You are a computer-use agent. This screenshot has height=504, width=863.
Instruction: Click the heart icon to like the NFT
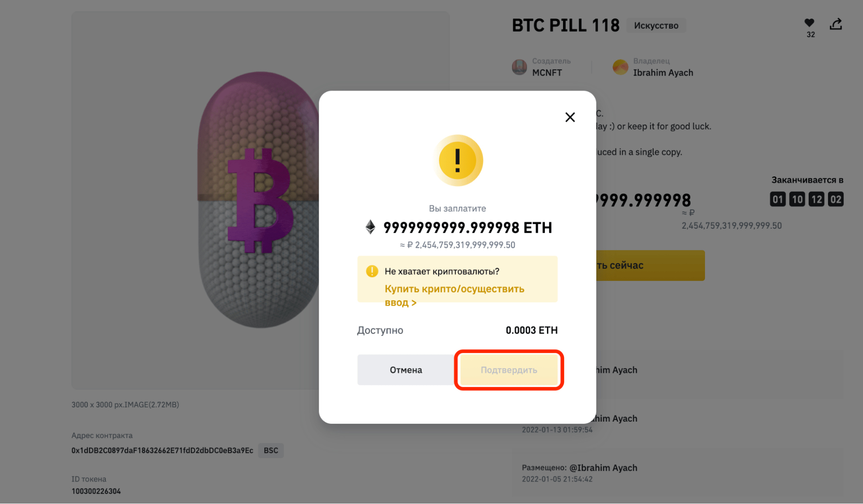[x=809, y=23]
